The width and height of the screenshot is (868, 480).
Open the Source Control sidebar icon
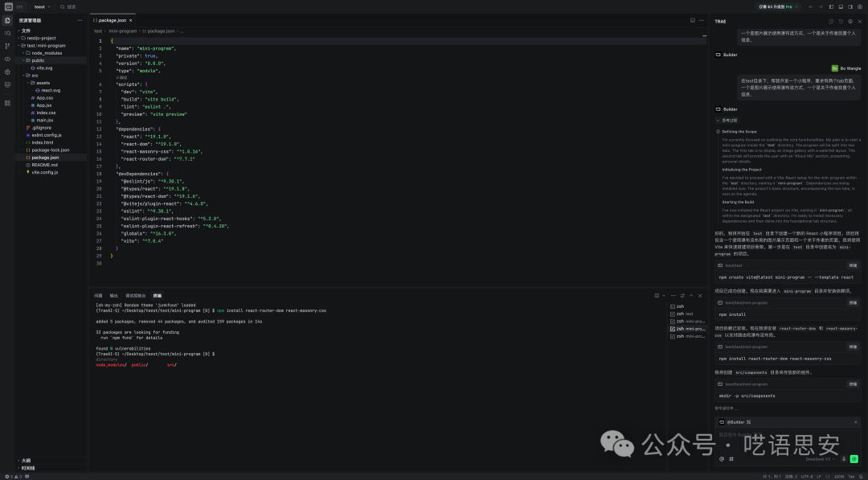coord(7,46)
